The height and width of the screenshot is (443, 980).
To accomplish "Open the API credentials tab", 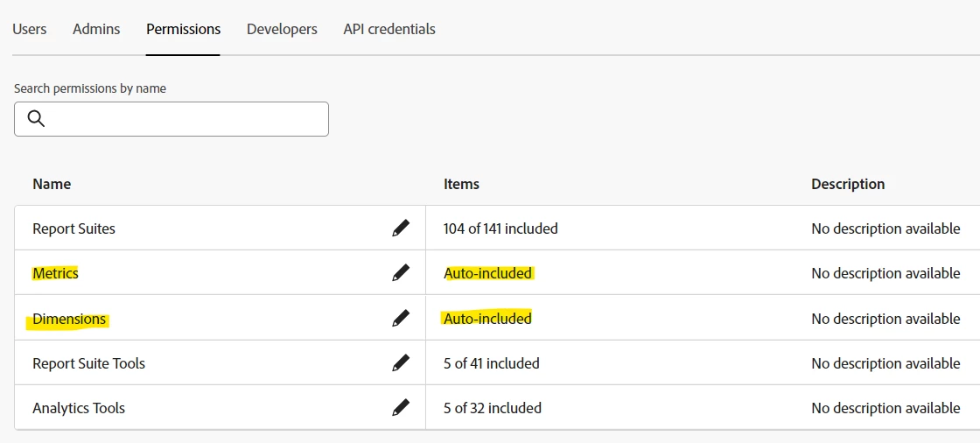I will click(x=389, y=29).
